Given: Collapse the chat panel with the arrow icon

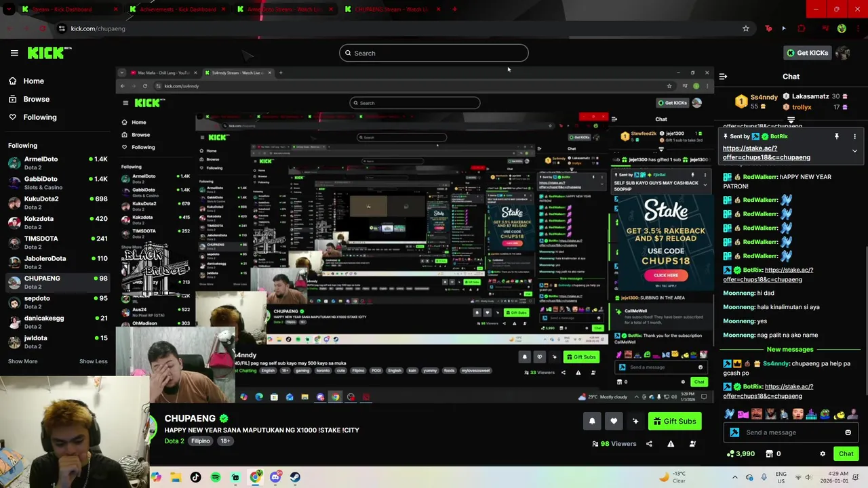Looking at the screenshot, I should point(723,77).
